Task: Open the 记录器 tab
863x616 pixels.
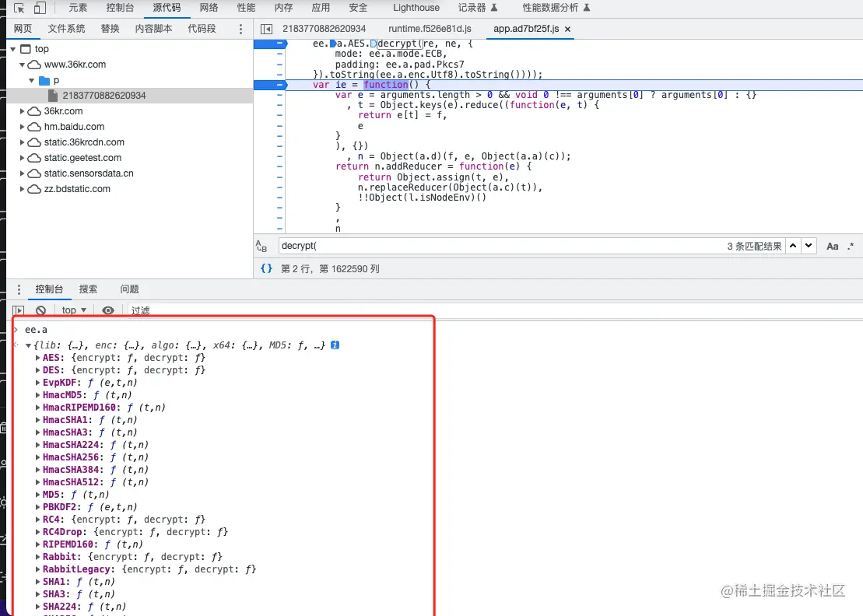Action: point(478,8)
